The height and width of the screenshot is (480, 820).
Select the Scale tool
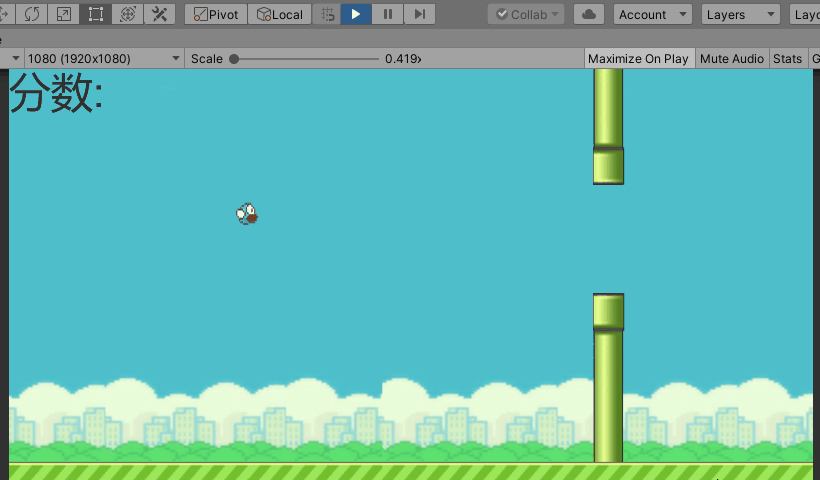[x=63, y=14]
